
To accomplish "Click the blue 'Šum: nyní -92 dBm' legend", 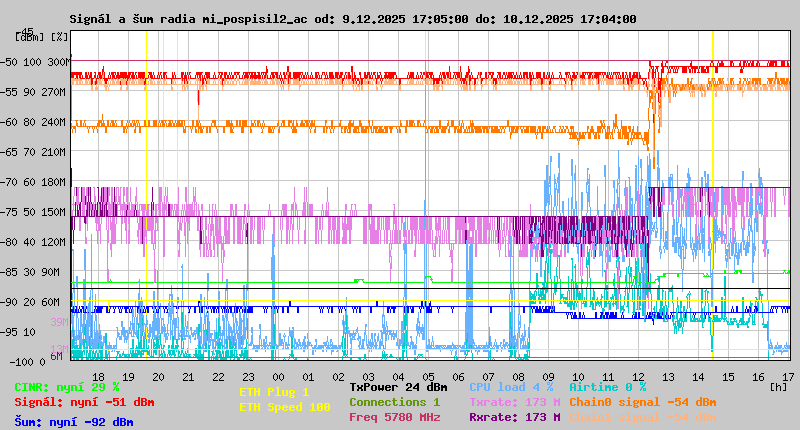I will (74, 422).
